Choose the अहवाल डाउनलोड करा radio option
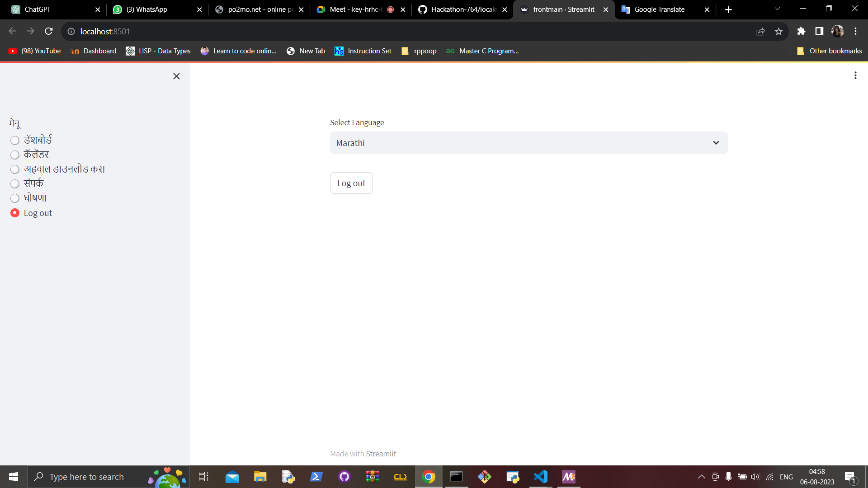The image size is (868, 488). pos(15,169)
